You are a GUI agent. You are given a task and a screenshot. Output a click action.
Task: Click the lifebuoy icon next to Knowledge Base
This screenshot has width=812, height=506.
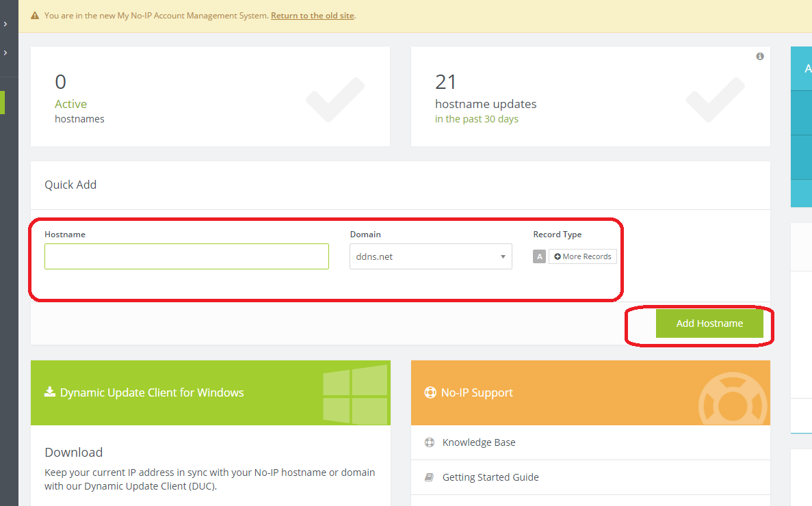point(430,442)
